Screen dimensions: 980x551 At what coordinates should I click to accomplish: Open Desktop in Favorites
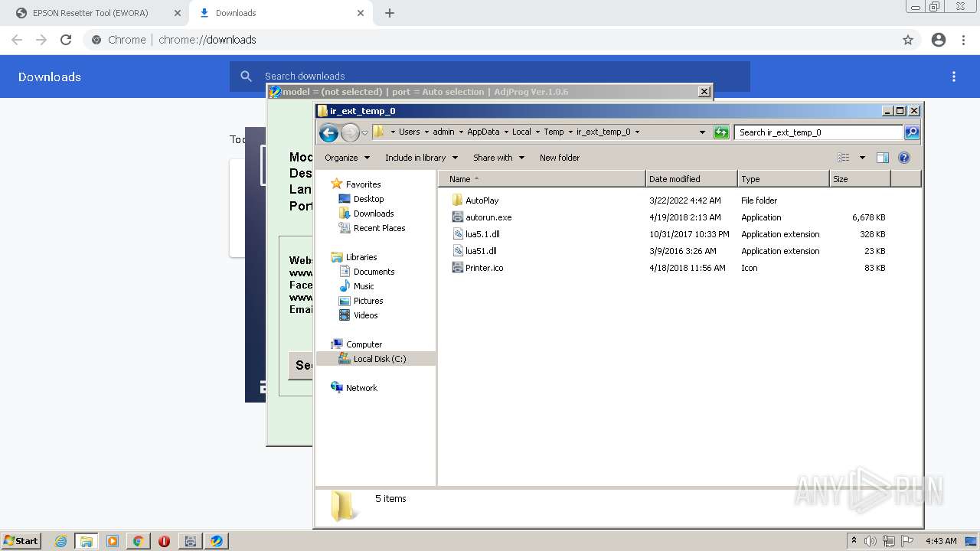pyautogui.click(x=368, y=199)
